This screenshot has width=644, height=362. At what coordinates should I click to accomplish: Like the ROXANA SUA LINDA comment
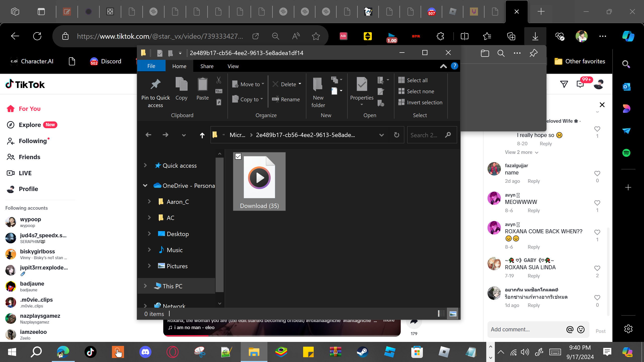point(597,268)
